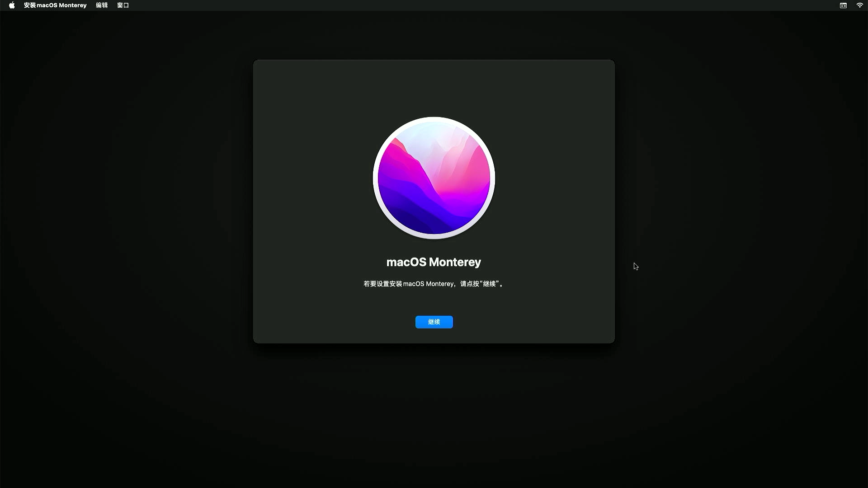Click the quoted 继续 word in instructions
Image resolution: width=868 pixels, height=488 pixels.
point(489,284)
